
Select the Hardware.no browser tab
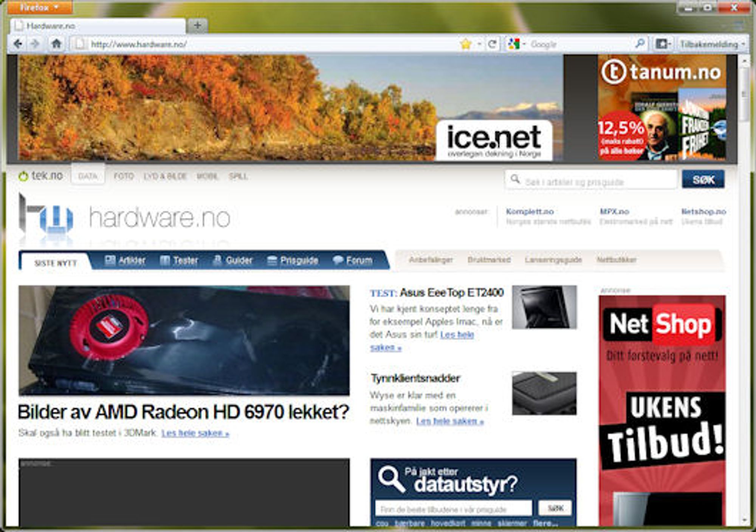pos(98,26)
